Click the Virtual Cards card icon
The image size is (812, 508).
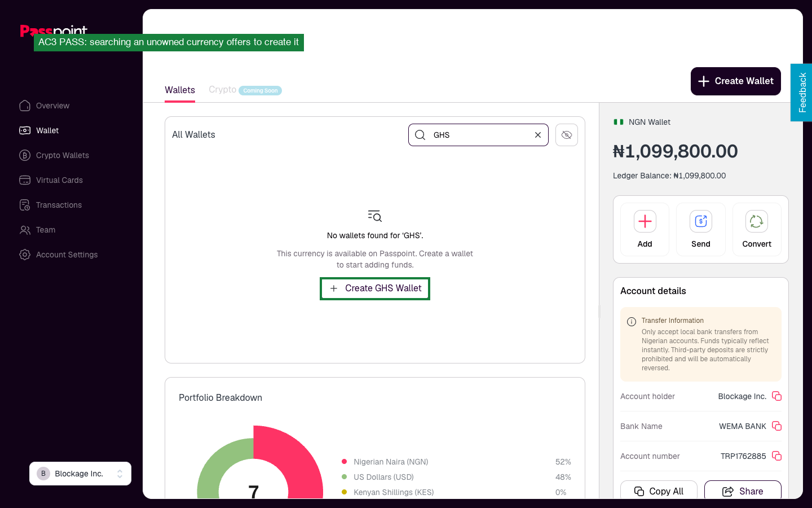click(x=25, y=180)
